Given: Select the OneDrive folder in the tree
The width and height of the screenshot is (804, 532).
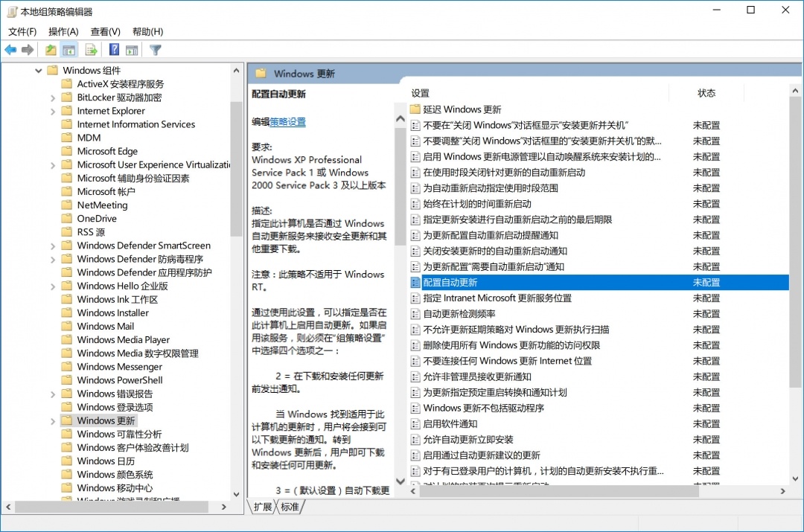Looking at the screenshot, I should tap(98, 218).
